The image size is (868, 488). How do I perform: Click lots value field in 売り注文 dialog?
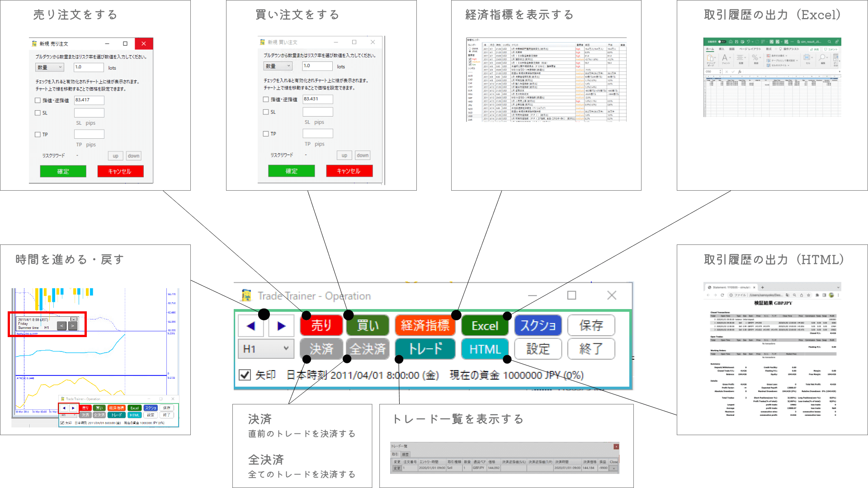[x=89, y=67]
